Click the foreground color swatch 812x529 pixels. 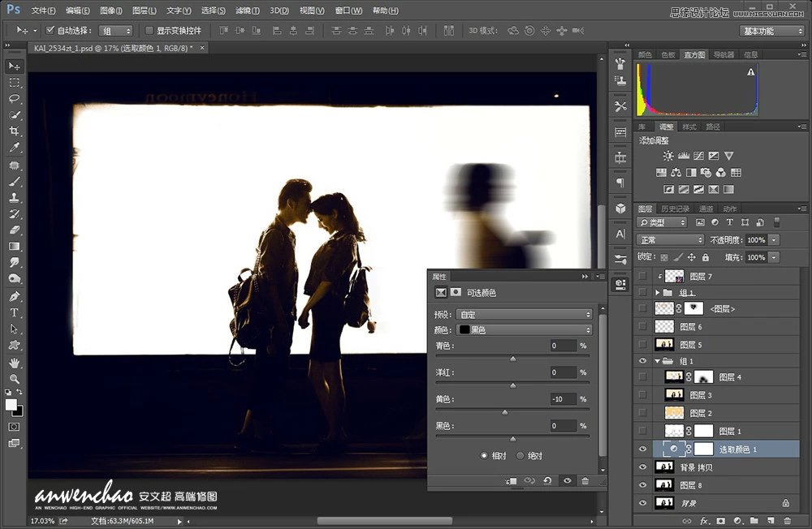pos(11,405)
